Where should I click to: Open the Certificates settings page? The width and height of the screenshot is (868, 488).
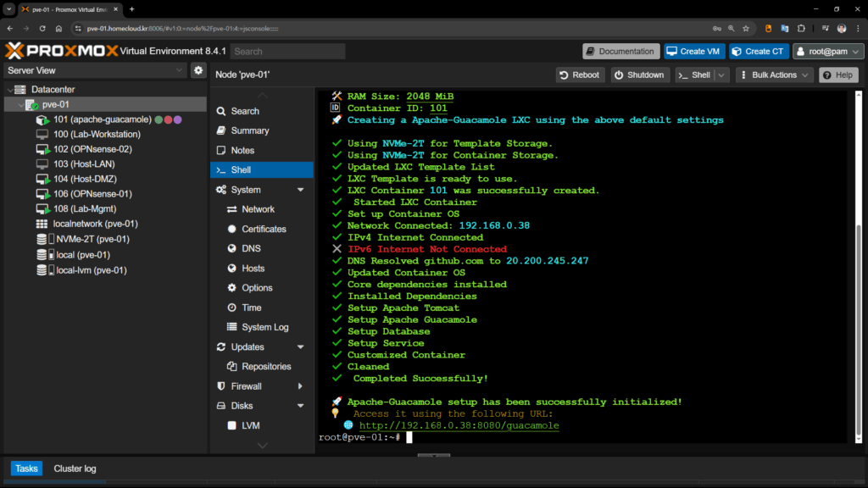tap(264, 229)
